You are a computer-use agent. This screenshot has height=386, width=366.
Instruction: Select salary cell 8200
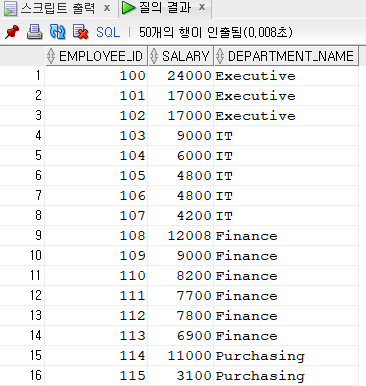click(180, 276)
